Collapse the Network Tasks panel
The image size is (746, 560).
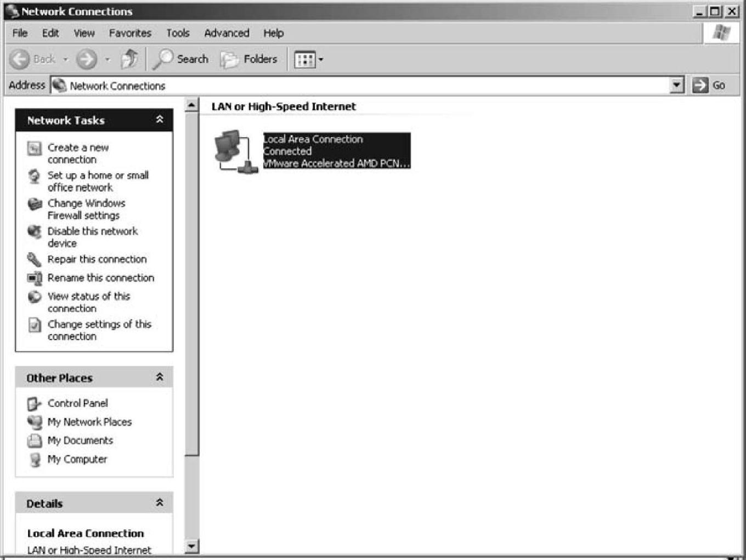click(x=160, y=120)
